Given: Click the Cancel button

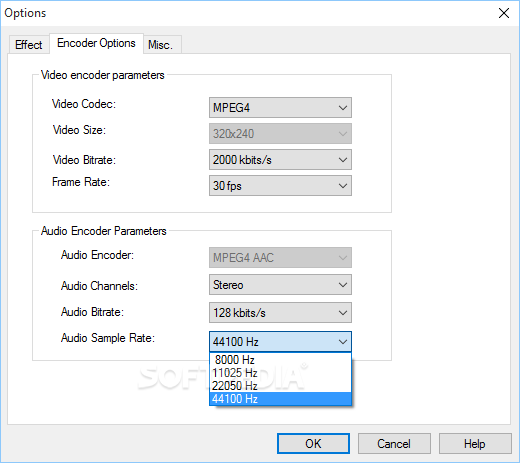Looking at the screenshot, I should tap(394, 443).
